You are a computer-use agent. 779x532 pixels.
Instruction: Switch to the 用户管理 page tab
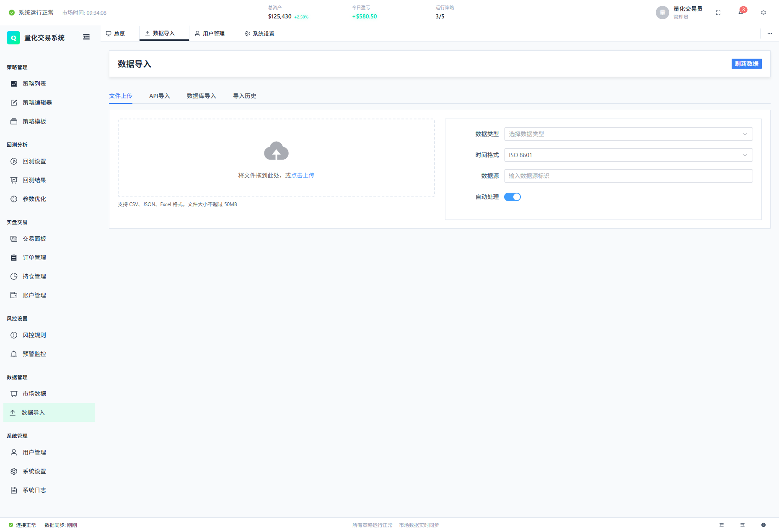coord(214,34)
